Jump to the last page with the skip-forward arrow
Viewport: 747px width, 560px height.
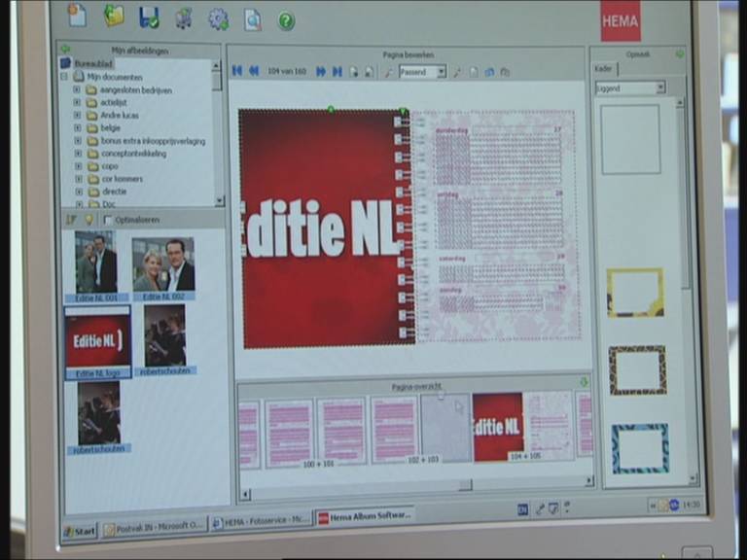coord(338,71)
